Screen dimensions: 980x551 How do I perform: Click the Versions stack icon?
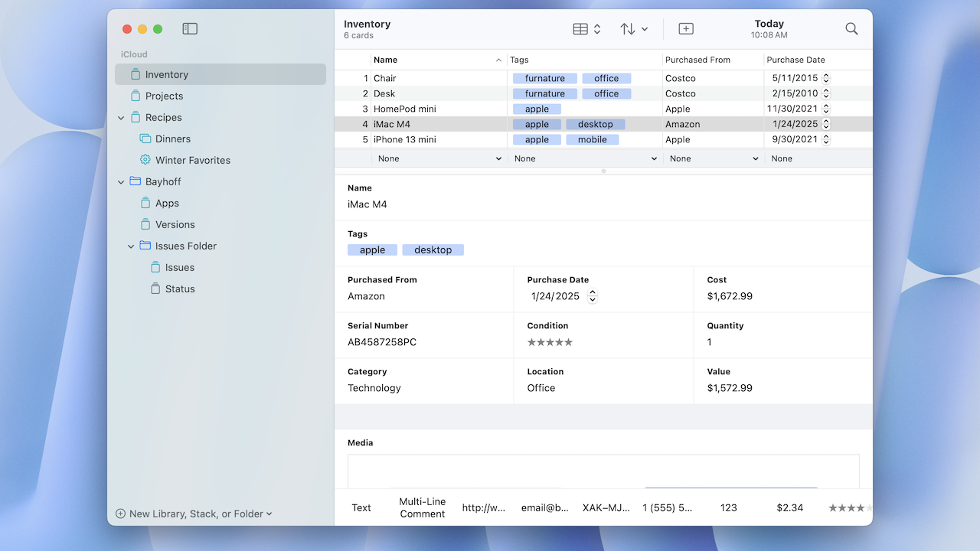145,224
